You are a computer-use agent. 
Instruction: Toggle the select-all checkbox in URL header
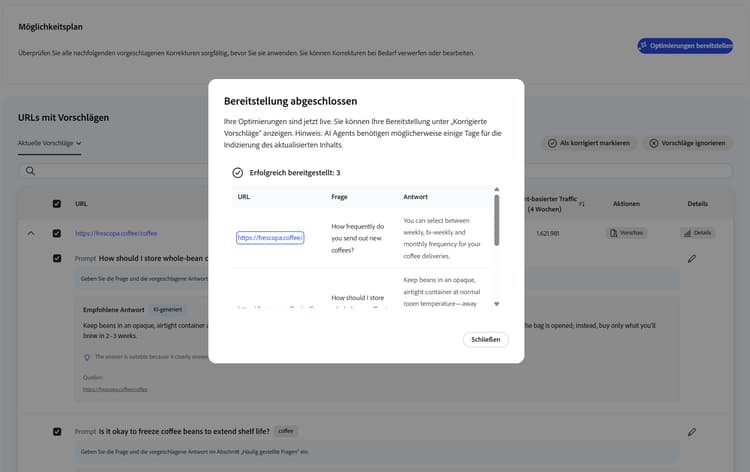pos(57,204)
